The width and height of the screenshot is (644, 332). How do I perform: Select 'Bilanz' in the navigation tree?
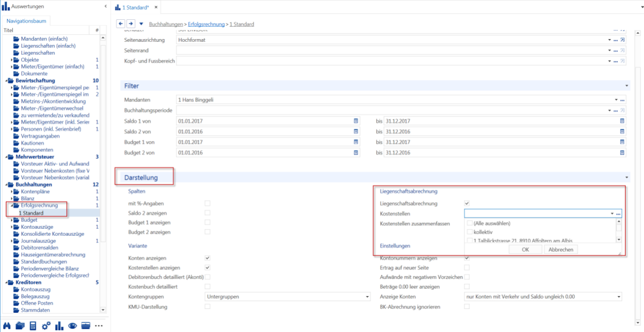point(28,199)
